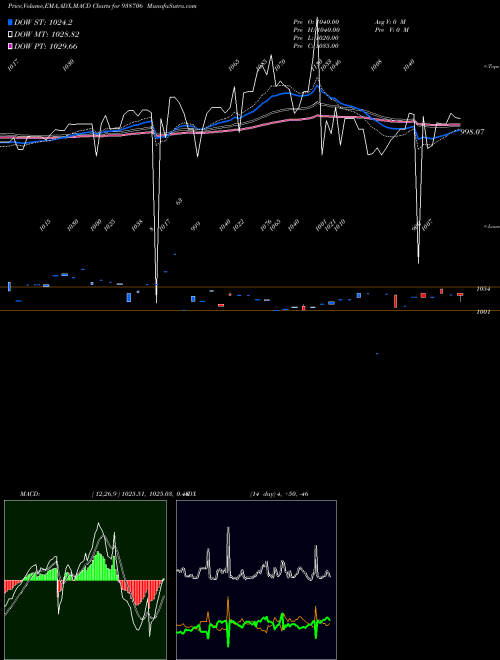Click the 'MACD:' panel heading
The height and width of the screenshot is (660, 500).
(30, 494)
